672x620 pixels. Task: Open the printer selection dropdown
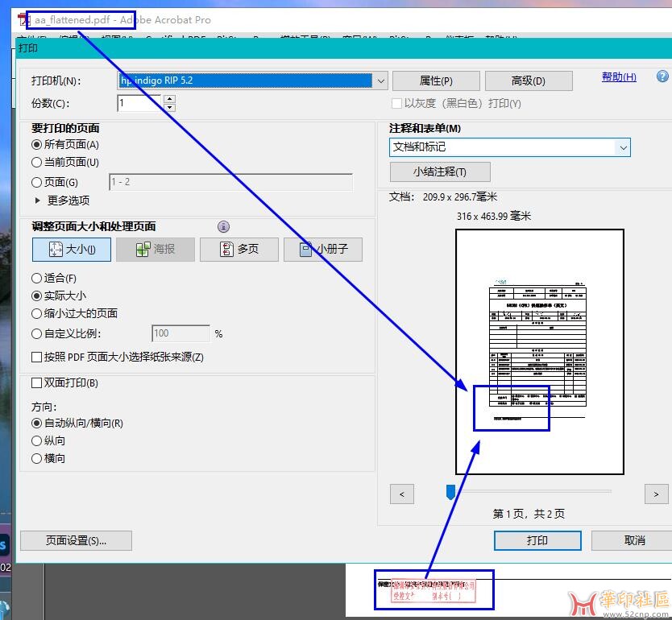point(380,81)
